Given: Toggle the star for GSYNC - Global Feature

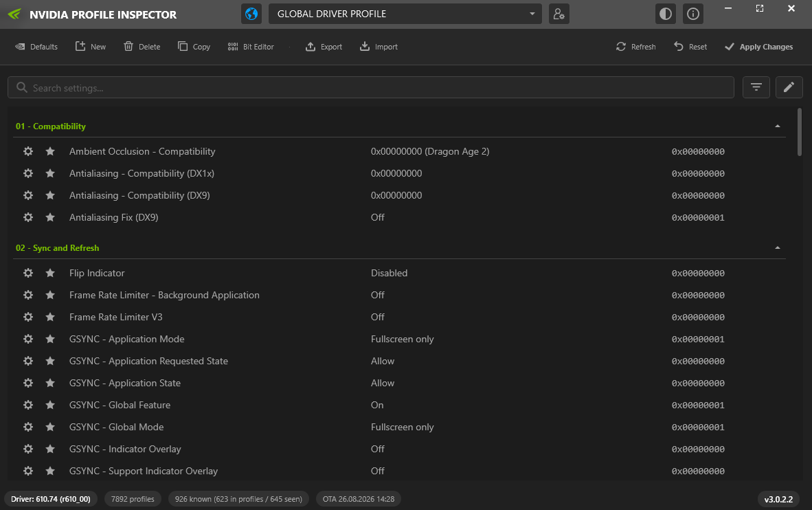Looking at the screenshot, I should pos(50,405).
